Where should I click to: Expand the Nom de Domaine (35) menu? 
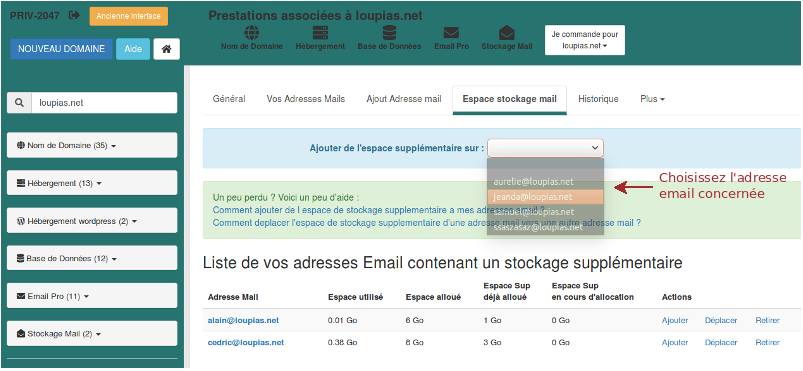point(92,146)
